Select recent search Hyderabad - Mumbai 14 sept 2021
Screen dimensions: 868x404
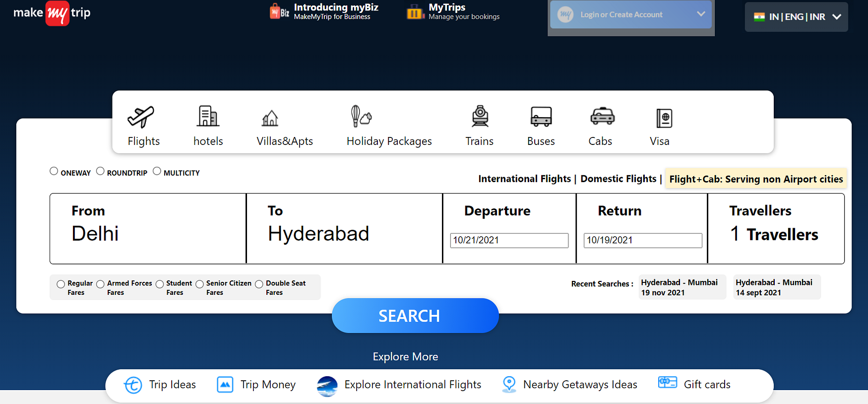click(777, 287)
